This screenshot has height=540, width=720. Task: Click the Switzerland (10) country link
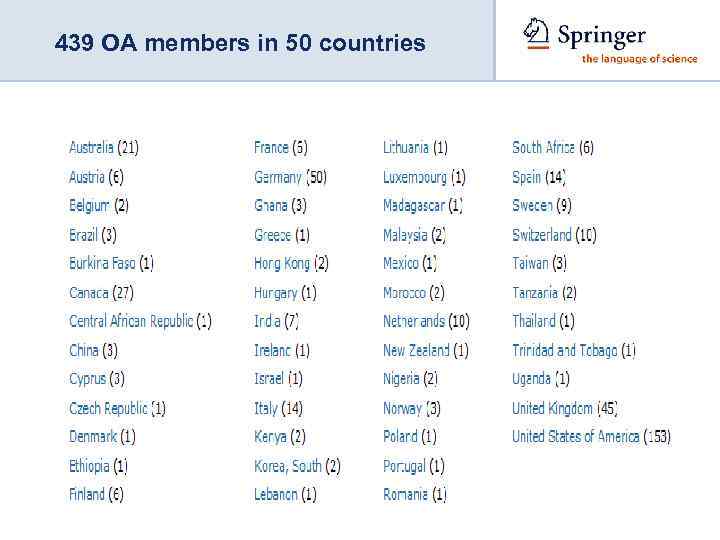click(x=554, y=235)
